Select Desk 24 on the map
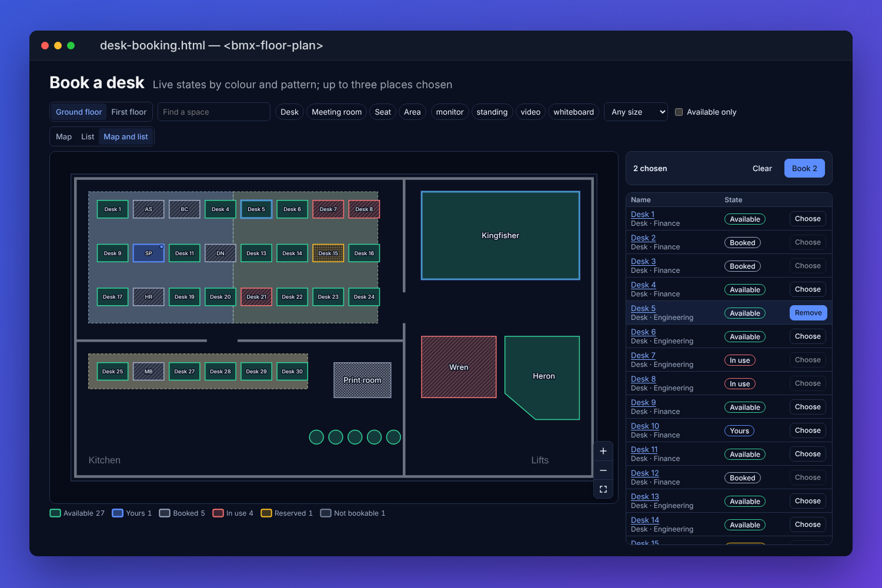Screen dimensions: 882x588 (364, 297)
